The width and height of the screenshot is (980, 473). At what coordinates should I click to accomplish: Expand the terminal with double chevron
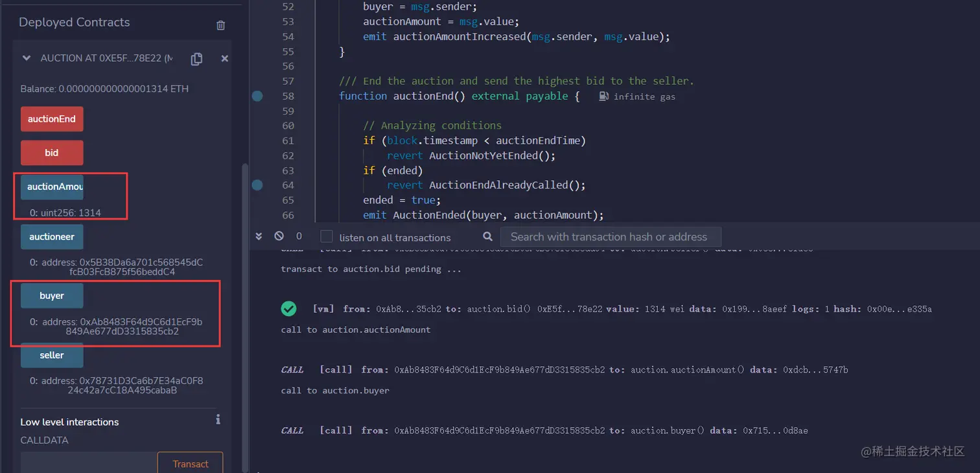[x=259, y=236]
